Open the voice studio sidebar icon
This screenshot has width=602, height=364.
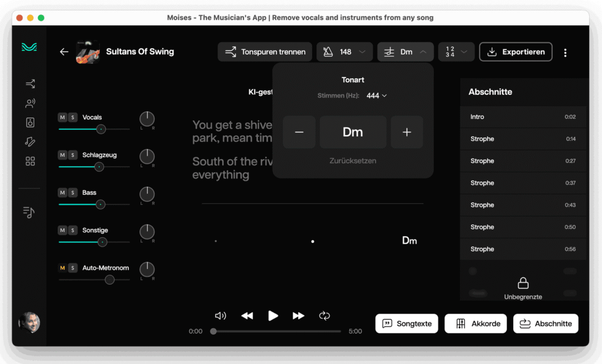(x=31, y=103)
